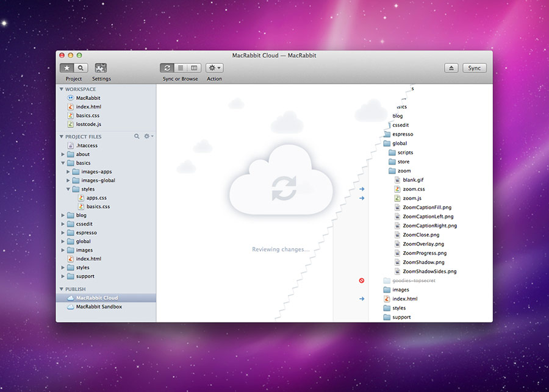549x392 pixels.
Task: Select index.html in project files
Action: tap(106, 258)
